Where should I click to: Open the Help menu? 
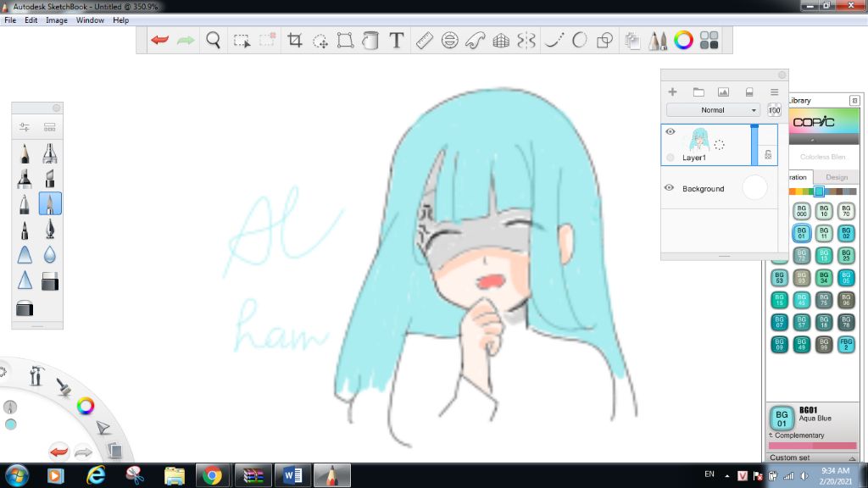(x=120, y=20)
